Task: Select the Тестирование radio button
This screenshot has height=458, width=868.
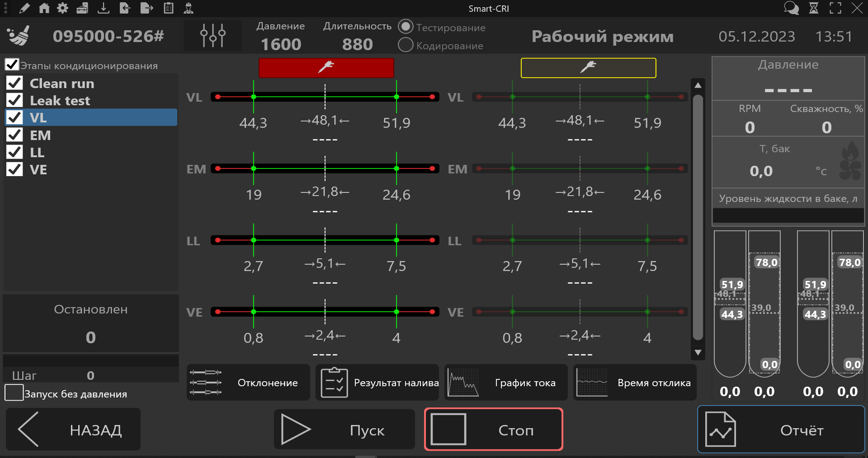Action: [406, 27]
